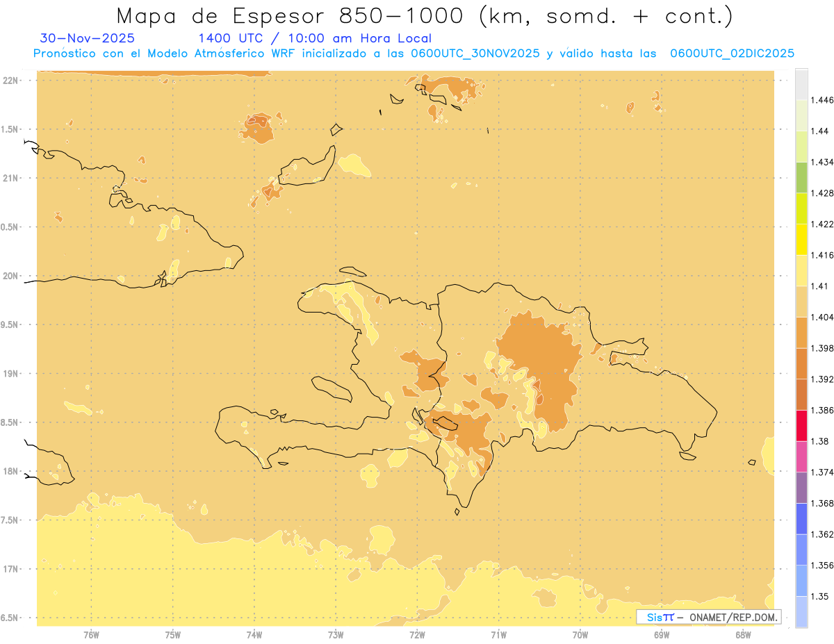This screenshot has height=644, width=834.
Task: Select the red colorbar segment between 1.38 and 1.386
Action: [x=801, y=426]
